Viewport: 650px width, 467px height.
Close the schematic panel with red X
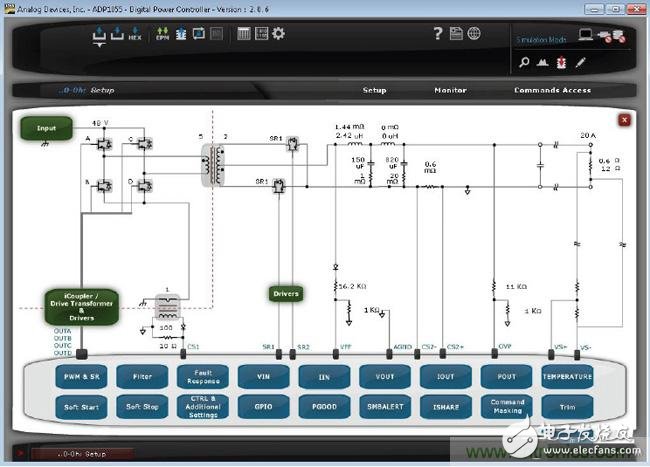[x=624, y=120]
